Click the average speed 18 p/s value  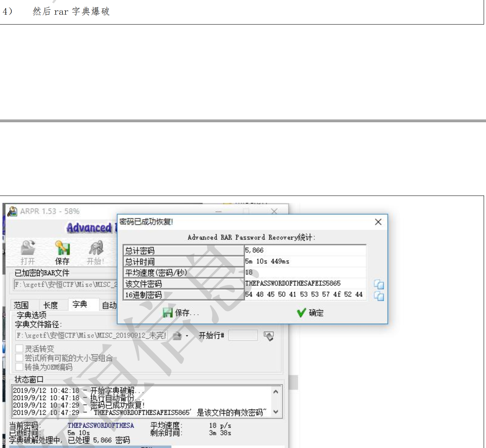(220, 425)
